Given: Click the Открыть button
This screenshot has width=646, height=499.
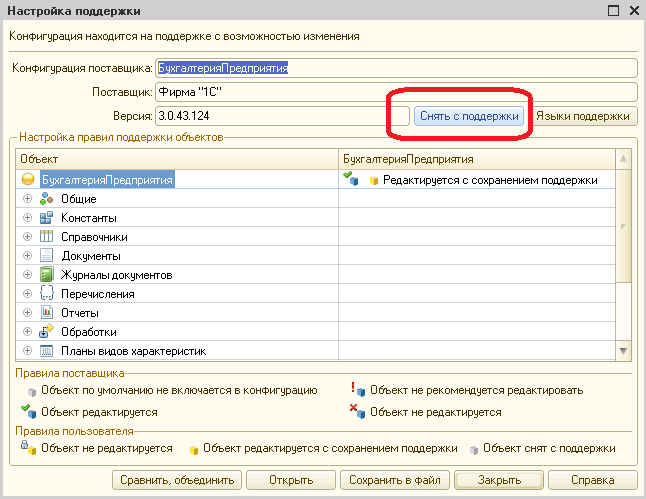Looking at the screenshot, I should pyautogui.click(x=291, y=480).
